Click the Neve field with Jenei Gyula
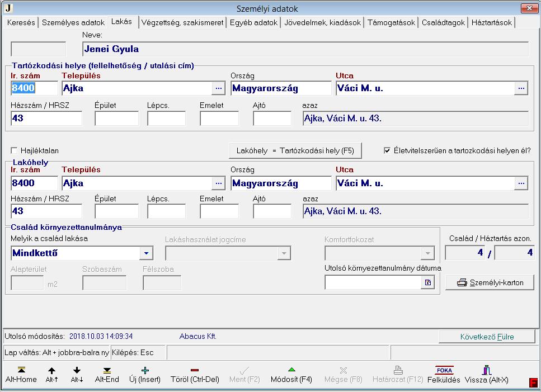Viewport: 541px width, 392px height. [305, 49]
